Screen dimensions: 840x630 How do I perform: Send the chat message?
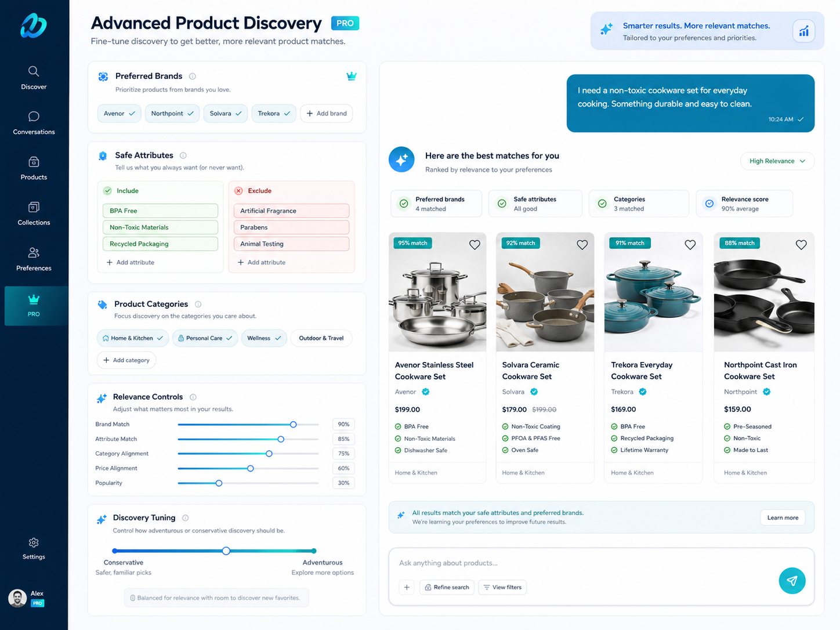(x=792, y=581)
